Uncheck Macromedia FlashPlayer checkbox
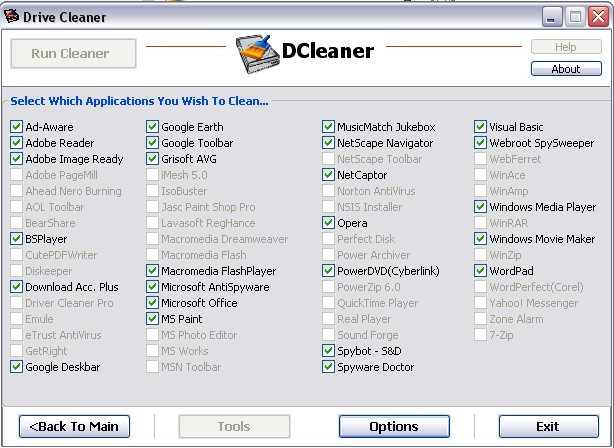The height and width of the screenshot is (448, 614). tap(152, 271)
